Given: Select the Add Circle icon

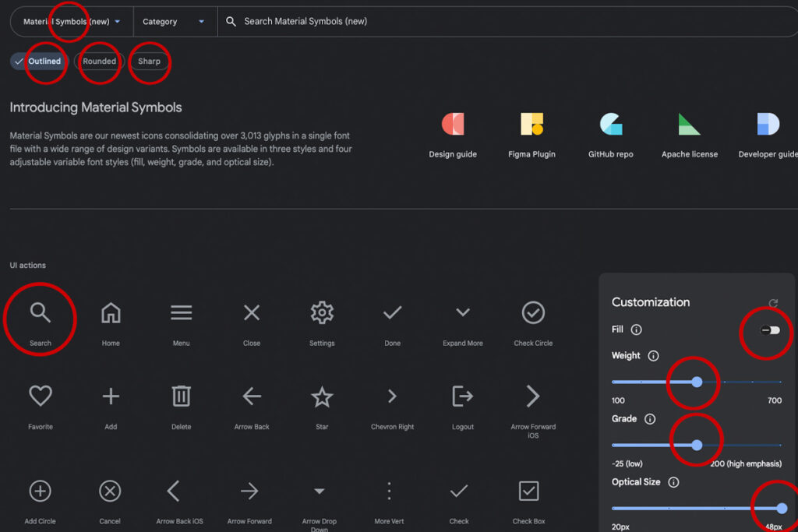Looking at the screenshot, I should (x=41, y=491).
